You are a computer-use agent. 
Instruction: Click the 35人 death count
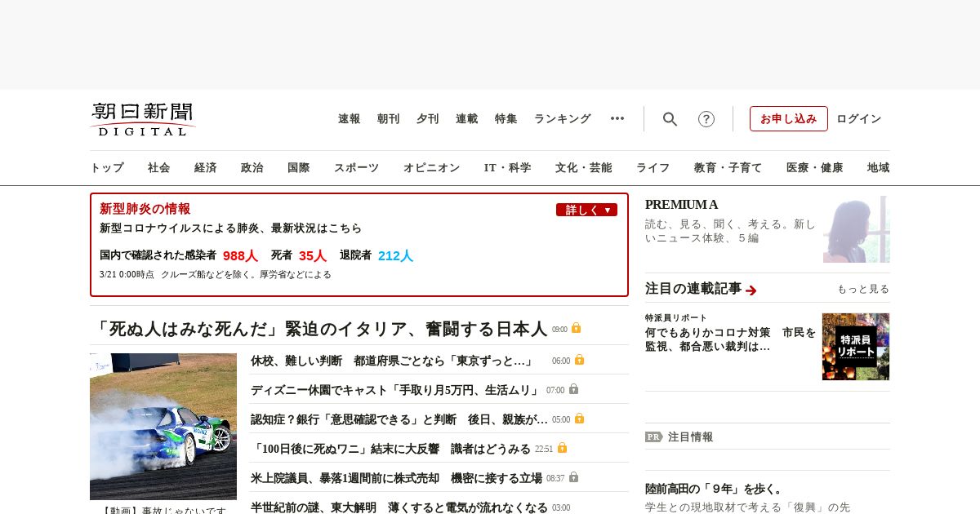313,255
